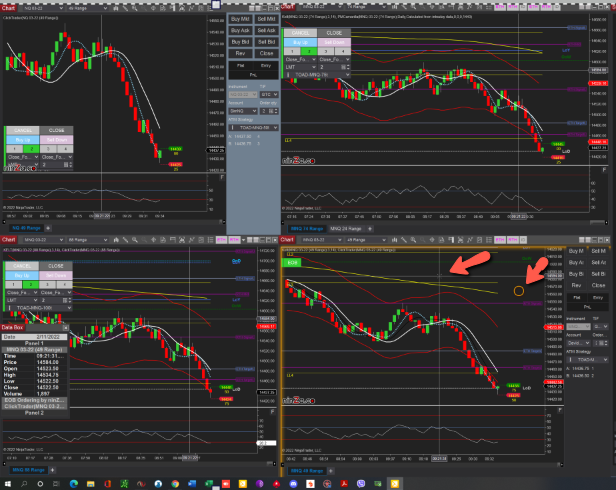This screenshot has width=616, height=490.
Task: Open drawing tools in bottom-right chart toolbar
Action: (x=404, y=240)
